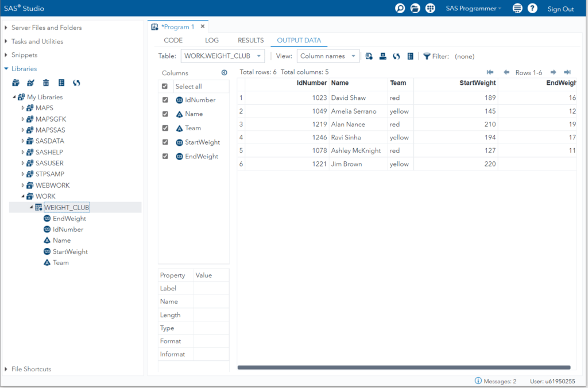Open the SAS Programmer perspective dropdown
588x388 pixels.
pyautogui.click(x=473, y=9)
